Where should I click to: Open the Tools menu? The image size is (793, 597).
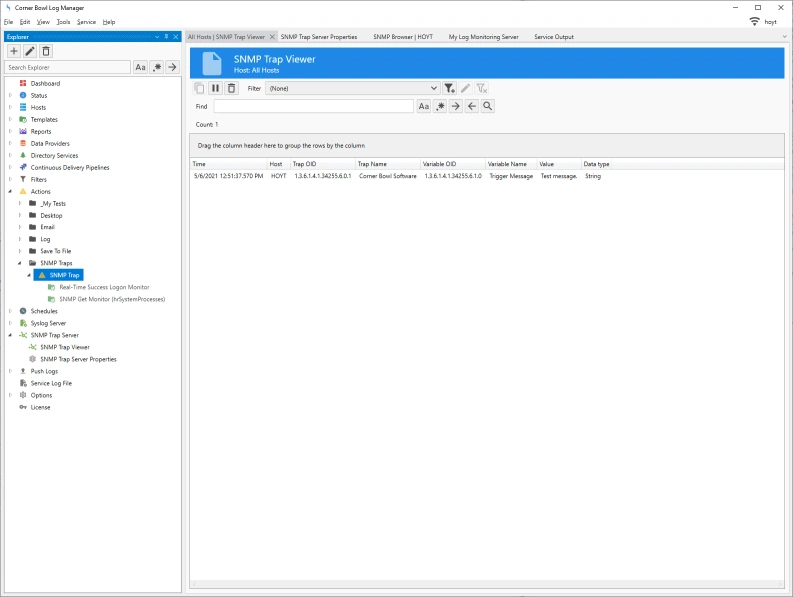click(63, 22)
